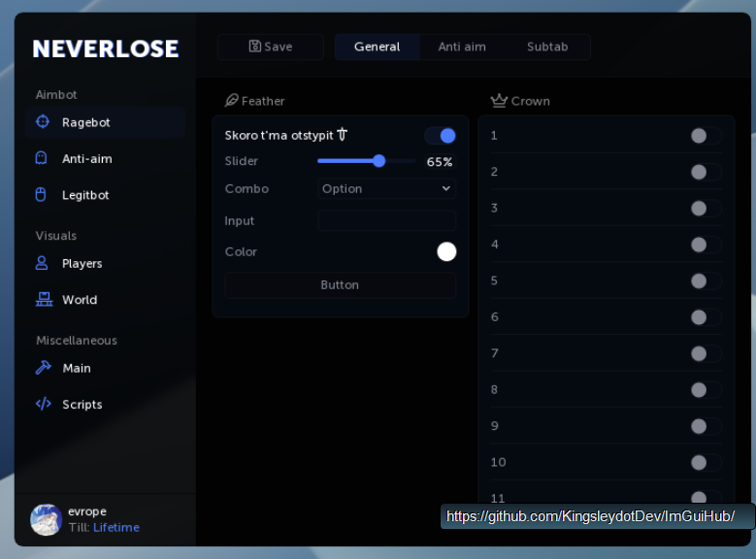Click the NEVERLOSE logo

(x=106, y=49)
